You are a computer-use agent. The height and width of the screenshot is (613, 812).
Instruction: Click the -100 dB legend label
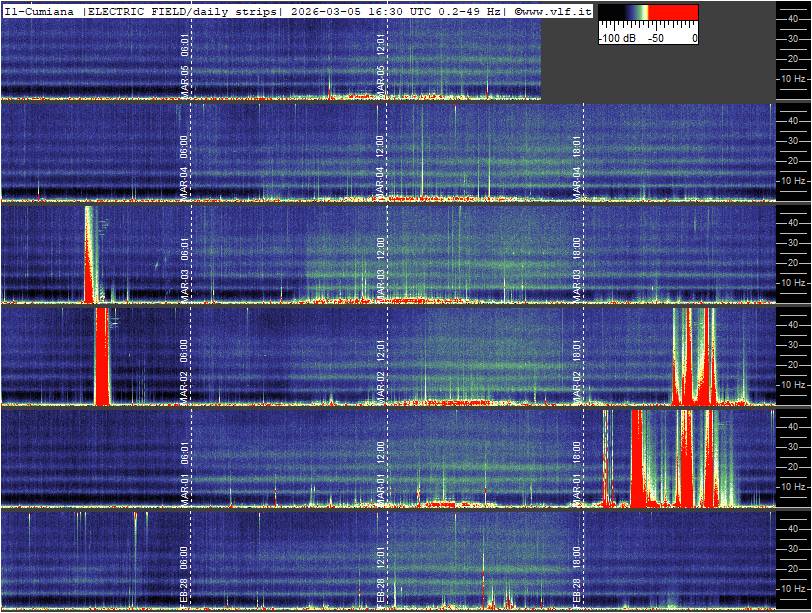coord(616,37)
